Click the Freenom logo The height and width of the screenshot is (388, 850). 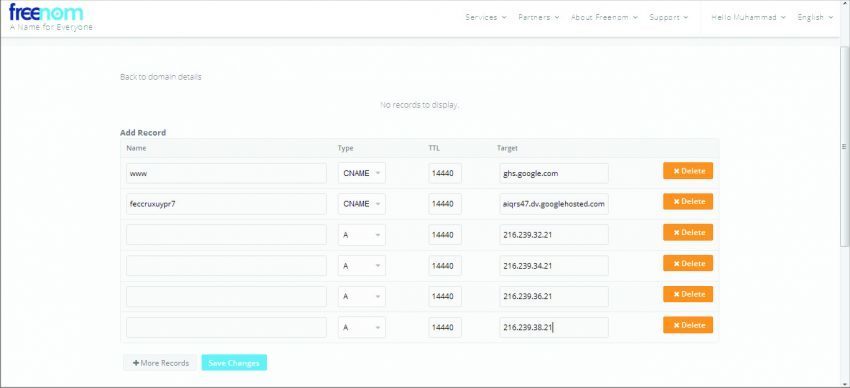click(46, 12)
